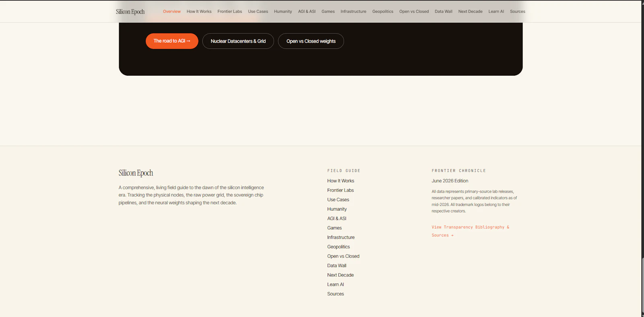Viewport: 644px width, 317px height.
Task: Open Data Wall in the top navigation
Action: [444, 11]
